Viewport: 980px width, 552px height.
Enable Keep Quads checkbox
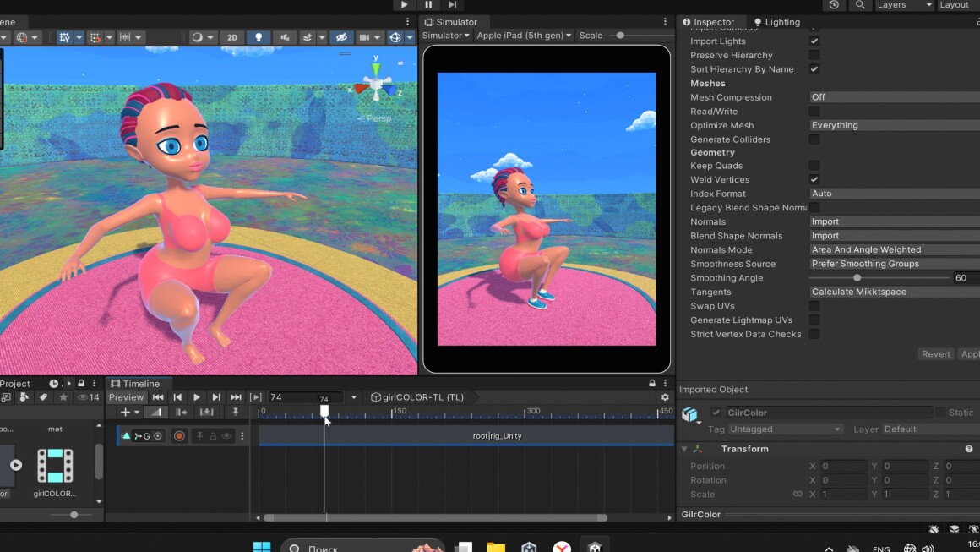[814, 166]
